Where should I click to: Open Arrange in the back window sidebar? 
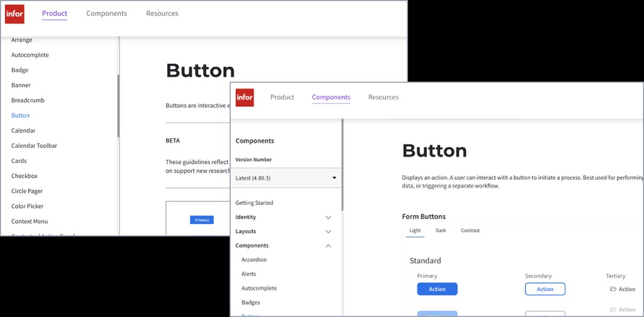tap(22, 40)
